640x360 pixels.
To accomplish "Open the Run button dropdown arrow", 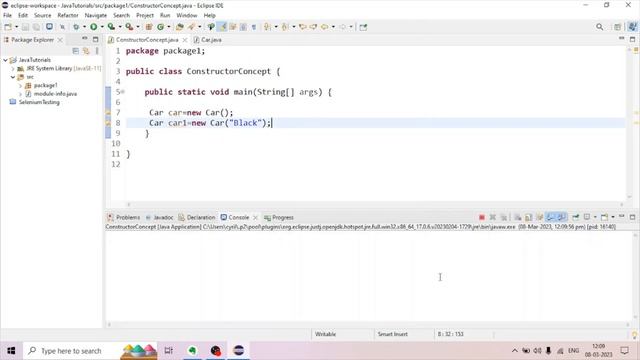I will click(102, 27).
